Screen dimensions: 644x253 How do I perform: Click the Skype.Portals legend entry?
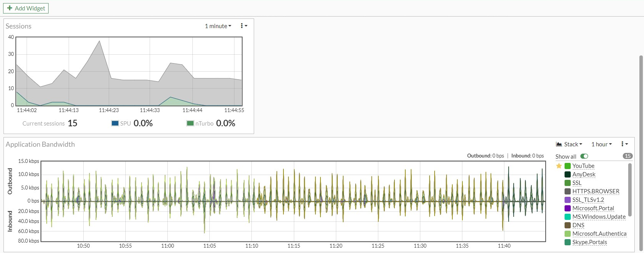(x=590, y=242)
